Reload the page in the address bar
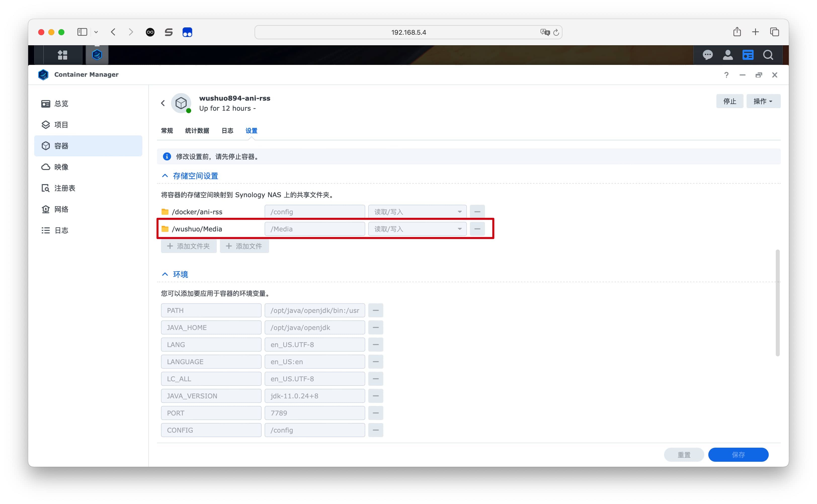The height and width of the screenshot is (504, 817). [x=556, y=32]
